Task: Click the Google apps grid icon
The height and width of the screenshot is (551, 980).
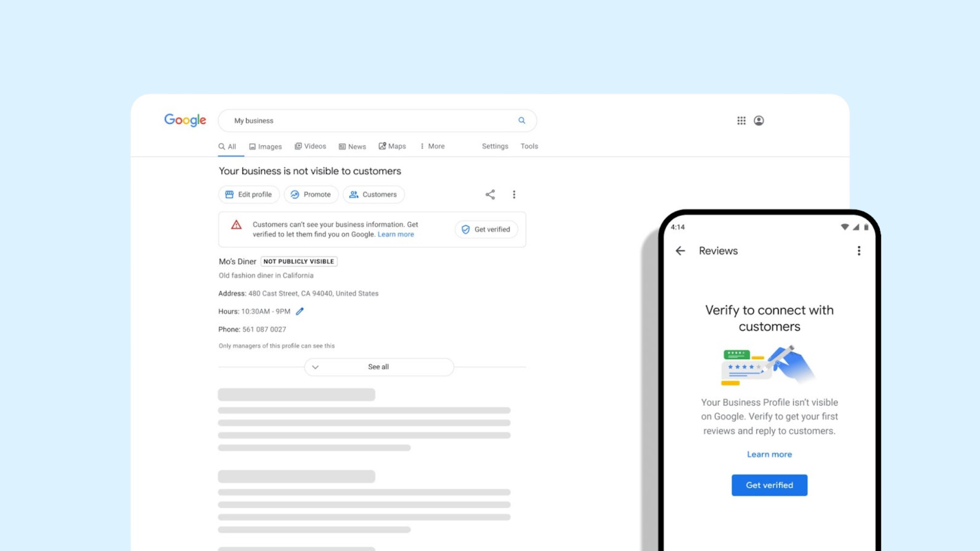Action: click(x=741, y=120)
